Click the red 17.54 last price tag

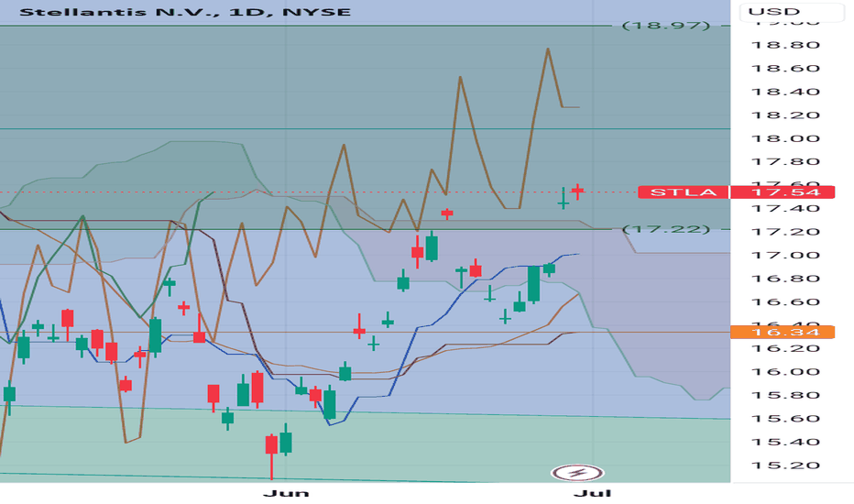click(x=783, y=192)
